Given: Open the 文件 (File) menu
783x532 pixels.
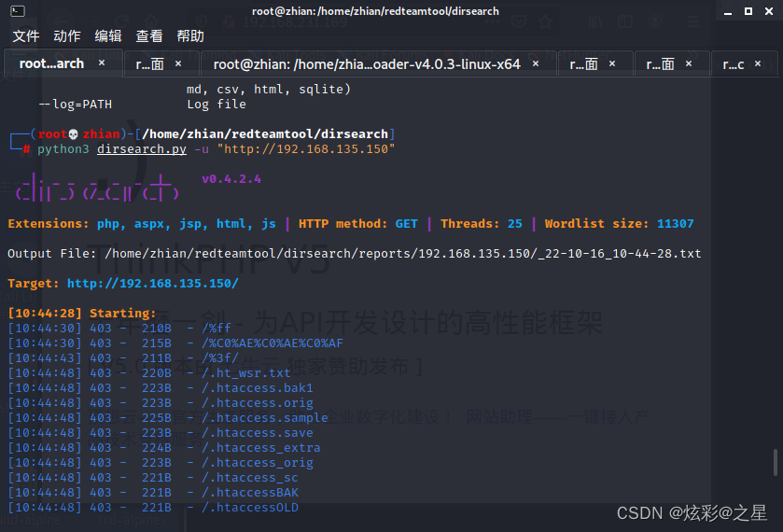Looking at the screenshot, I should pos(26,36).
